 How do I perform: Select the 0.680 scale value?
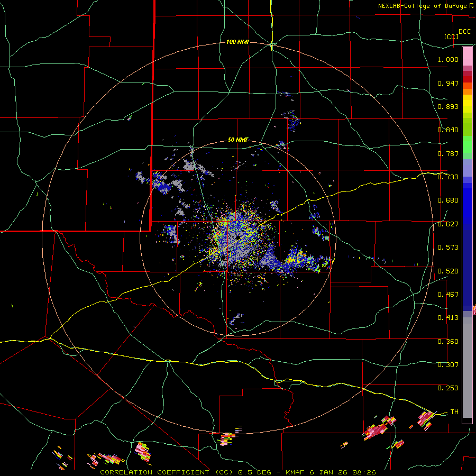pyautogui.click(x=448, y=200)
